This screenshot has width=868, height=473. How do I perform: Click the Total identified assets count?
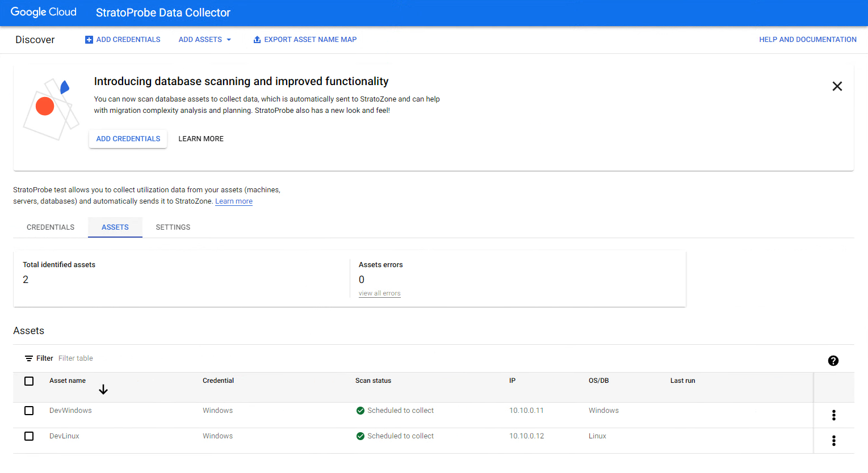[x=26, y=280]
